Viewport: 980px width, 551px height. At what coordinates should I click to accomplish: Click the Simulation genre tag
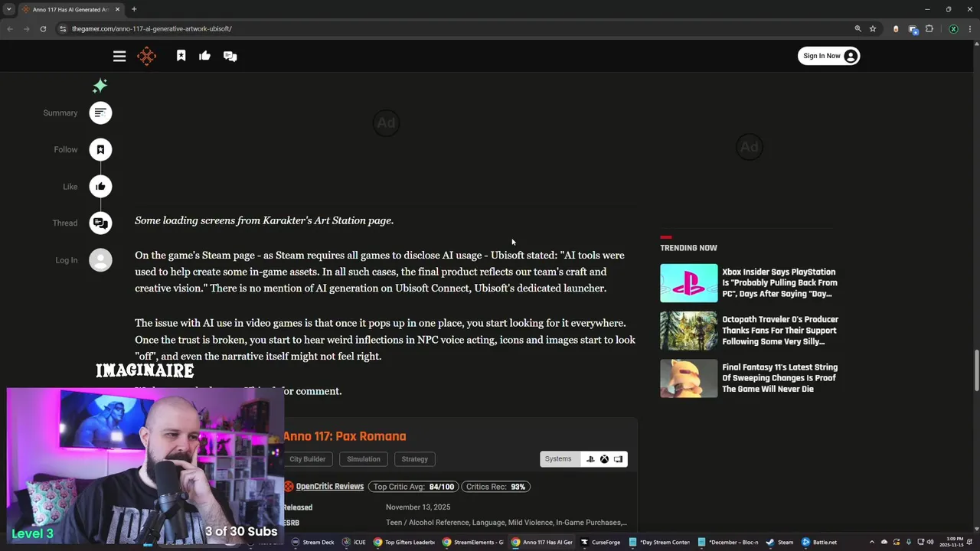pos(364,459)
